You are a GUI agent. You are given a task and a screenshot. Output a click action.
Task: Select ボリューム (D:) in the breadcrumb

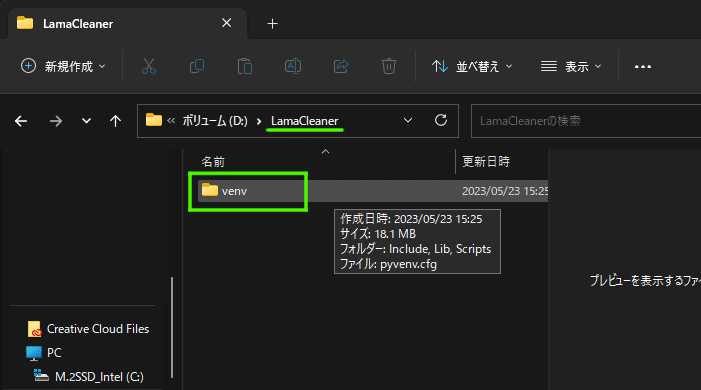[215, 121]
